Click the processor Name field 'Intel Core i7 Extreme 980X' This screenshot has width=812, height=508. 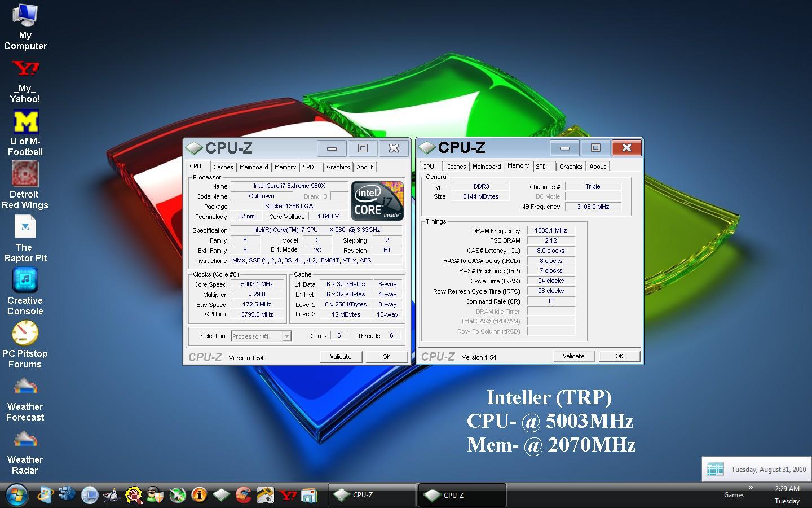(x=289, y=186)
